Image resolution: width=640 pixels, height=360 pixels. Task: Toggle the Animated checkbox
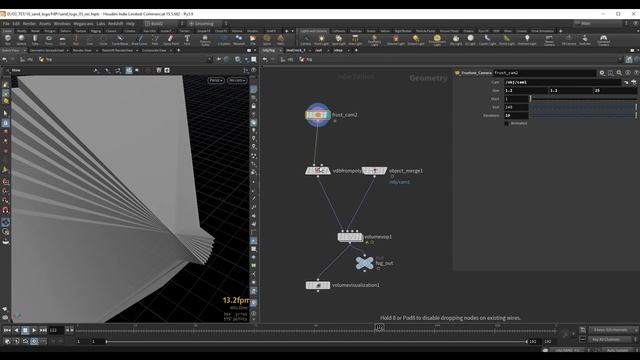pos(507,123)
